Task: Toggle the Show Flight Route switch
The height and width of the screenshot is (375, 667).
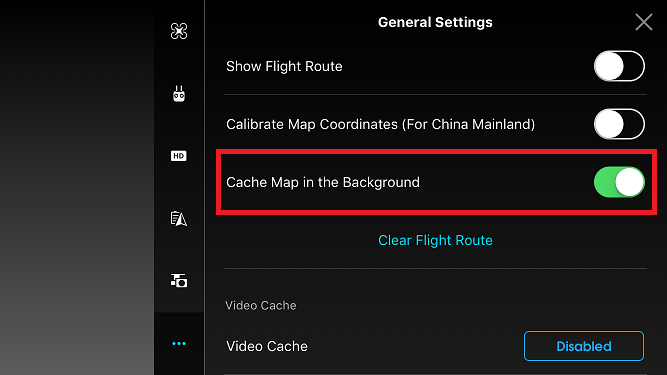Action: pos(619,66)
